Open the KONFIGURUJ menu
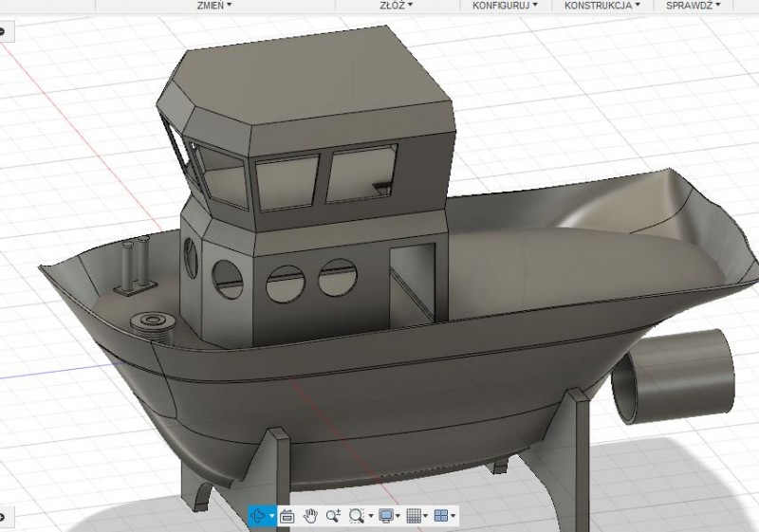The width and height of the screenshot is (759, 532). (505, 6)
